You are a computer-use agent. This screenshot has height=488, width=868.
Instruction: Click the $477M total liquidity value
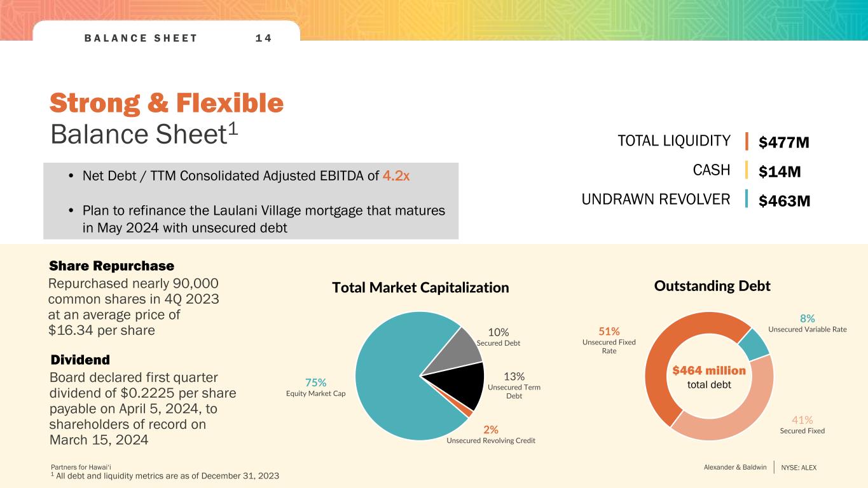pyautogui.click(x=784, y=142)
